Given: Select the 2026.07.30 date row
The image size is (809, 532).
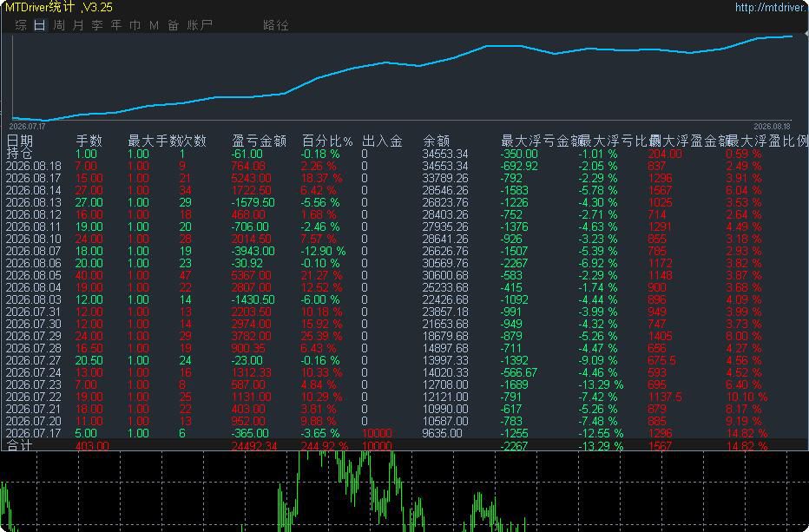Looking at the screenshot, I should tap(34, 324).
